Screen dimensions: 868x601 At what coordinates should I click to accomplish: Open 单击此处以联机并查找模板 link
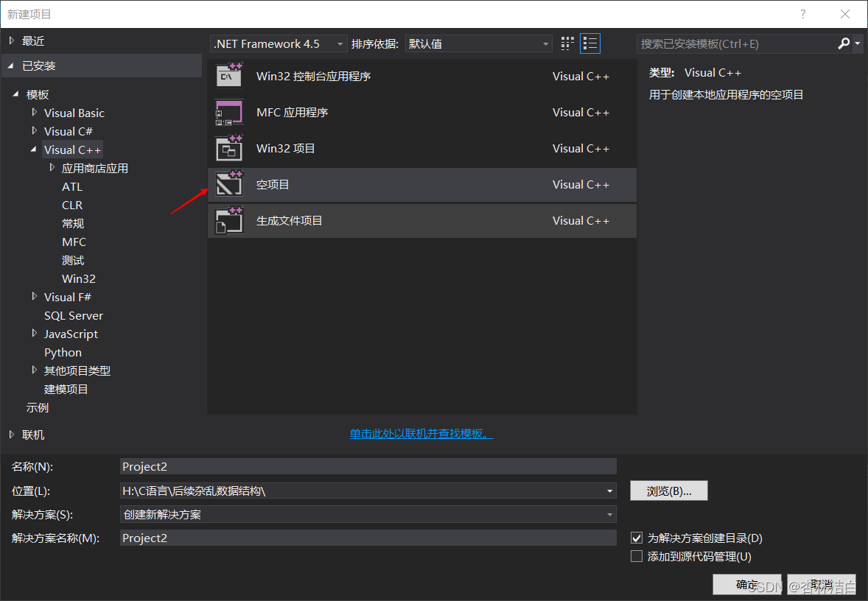pyautogui.click(x=421, y=434)
